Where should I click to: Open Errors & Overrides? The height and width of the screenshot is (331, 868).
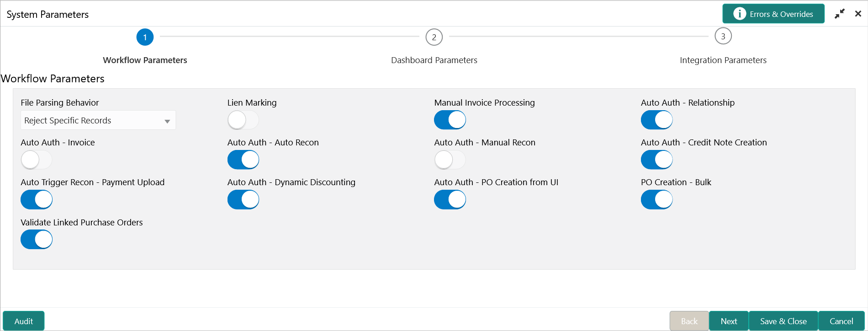pos(773,14)
